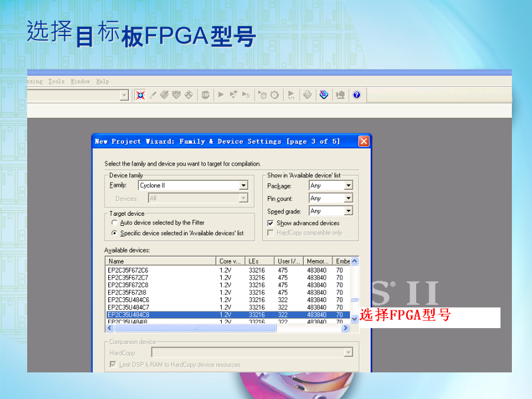Click the device list horizontal scroll thumb
Viewport: 532px width, 399px height.
pos(196,328)
